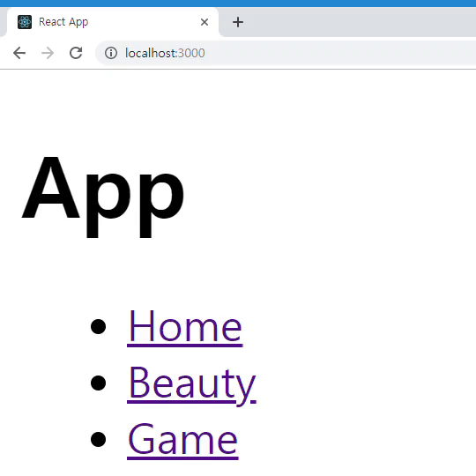Open the Beauty link
The image size is (476, 476).
(191, 384)
